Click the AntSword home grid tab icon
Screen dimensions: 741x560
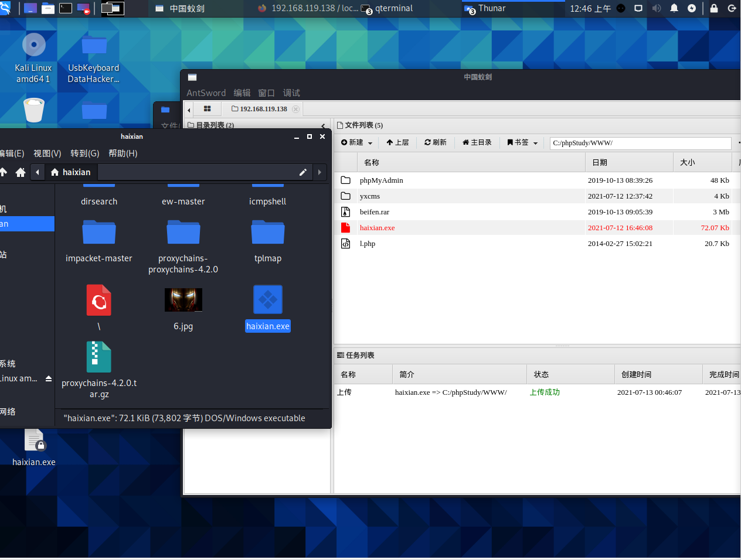207,108
